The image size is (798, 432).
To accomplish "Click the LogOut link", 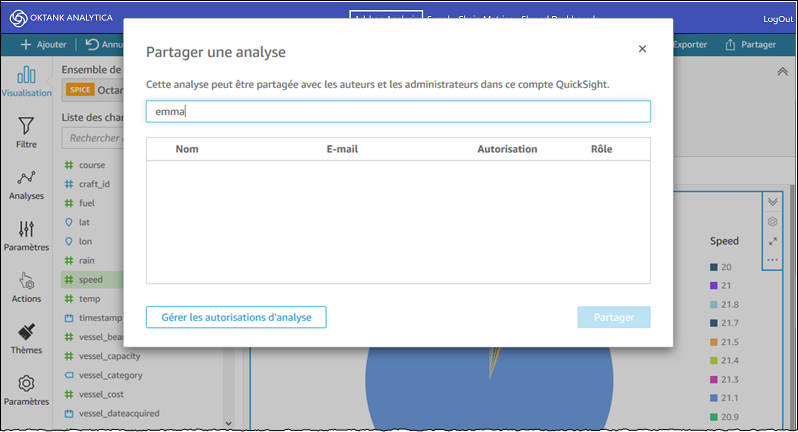I will click(x=778, y=19).
